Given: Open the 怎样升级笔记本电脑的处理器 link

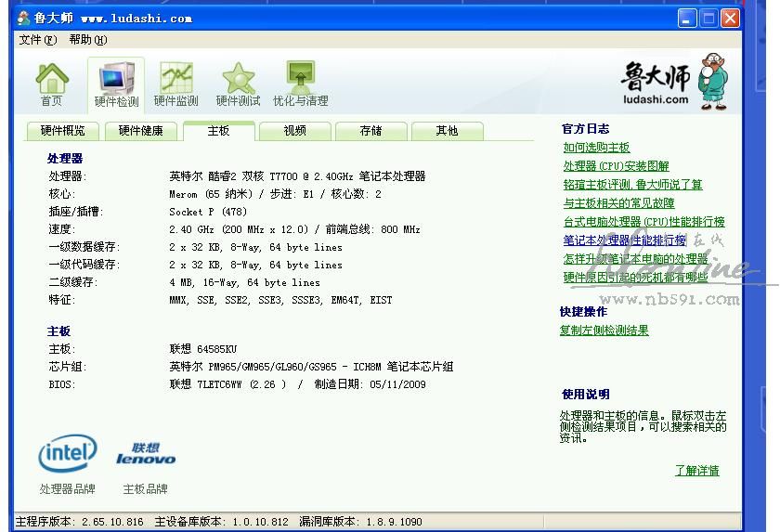Looking at the screenshot, I should point(635,259).
